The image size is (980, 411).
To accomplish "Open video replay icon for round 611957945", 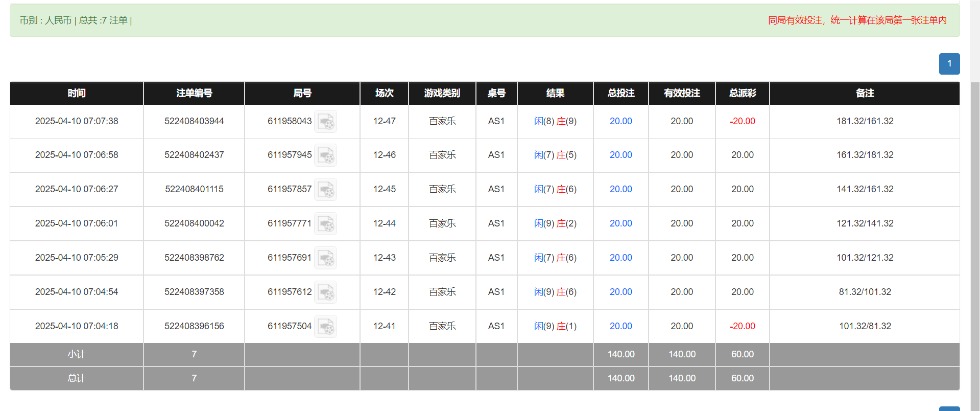I will click(325, 155).
